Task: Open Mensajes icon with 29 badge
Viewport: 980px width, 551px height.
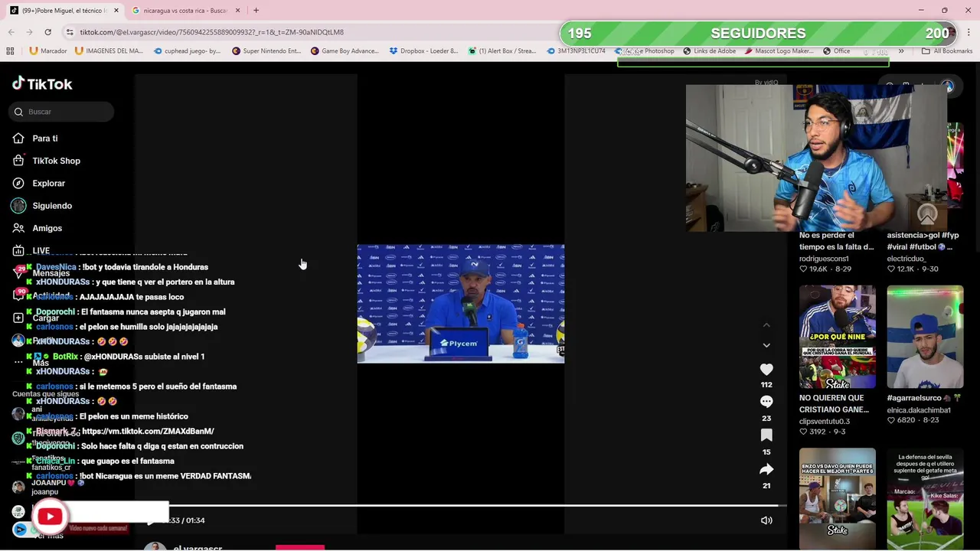Action: pyautogui.click(x=18, y=272)
